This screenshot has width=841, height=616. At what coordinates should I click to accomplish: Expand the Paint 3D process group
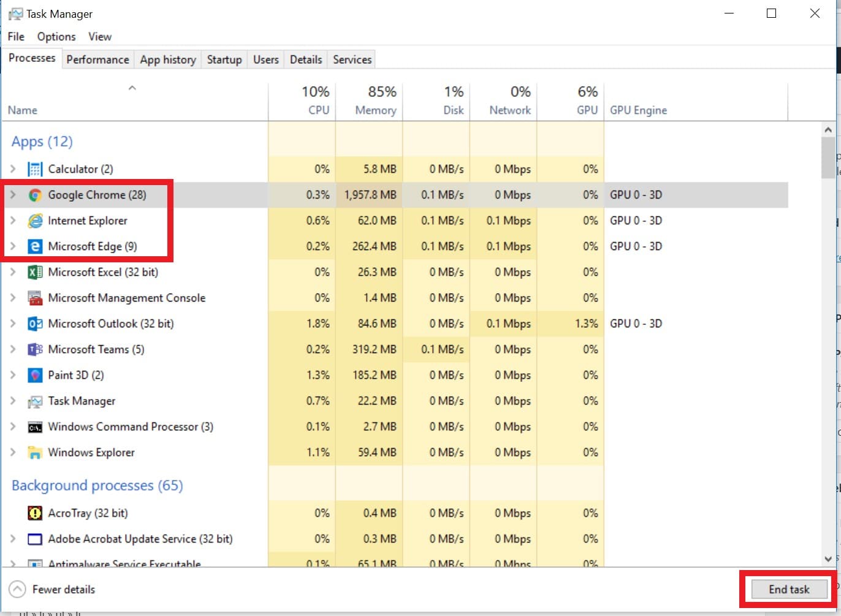pyautogui.click(x=13, y=375)
